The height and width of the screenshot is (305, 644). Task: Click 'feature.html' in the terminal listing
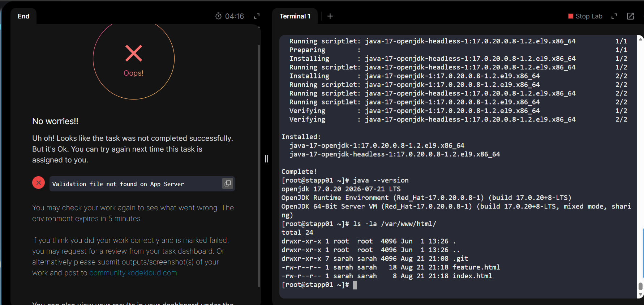click(476, 267)
